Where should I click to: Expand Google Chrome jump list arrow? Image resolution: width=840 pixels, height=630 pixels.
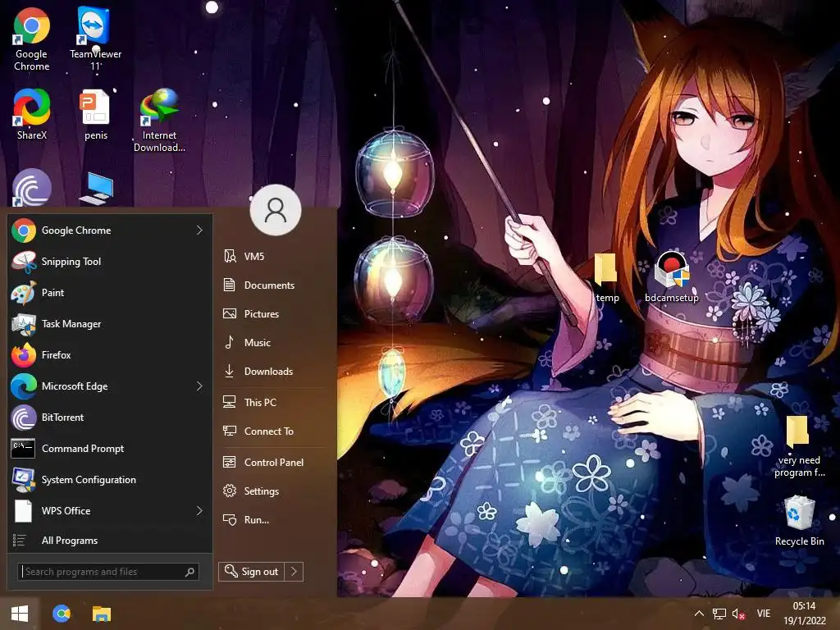point(199,231)
